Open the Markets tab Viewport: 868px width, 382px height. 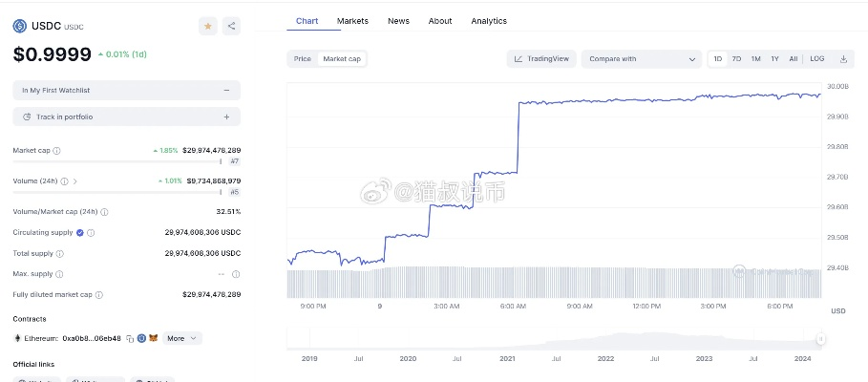[x=352, y=21]
